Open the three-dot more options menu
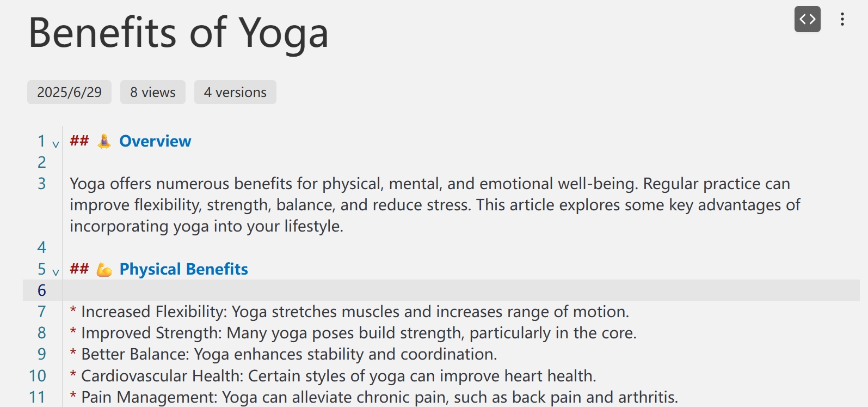 click(x=842, y=19)
